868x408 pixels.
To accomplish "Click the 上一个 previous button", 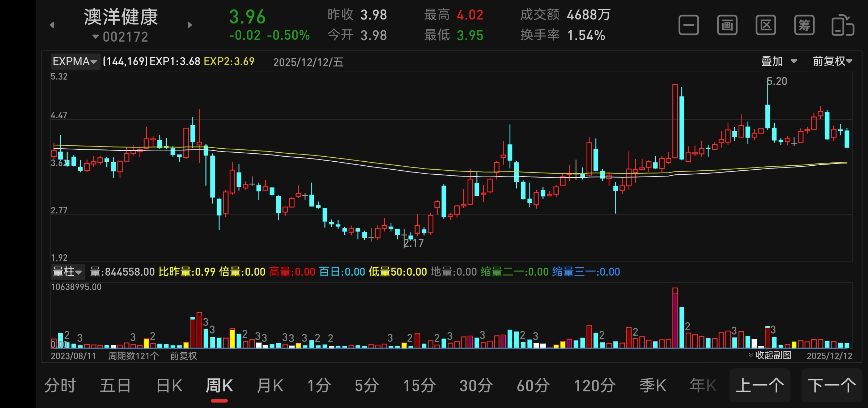I will pyautogui.click(x=760, y=386).
